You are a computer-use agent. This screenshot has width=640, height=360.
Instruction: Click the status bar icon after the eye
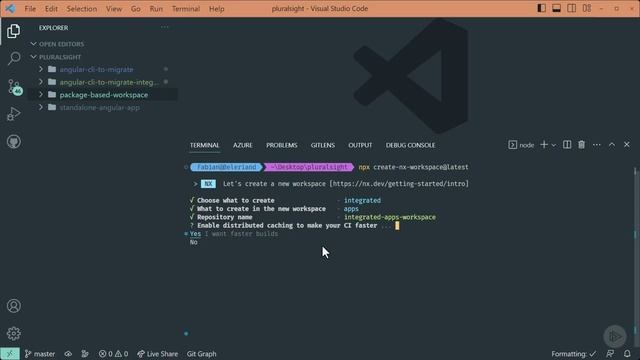pos(85,354)
